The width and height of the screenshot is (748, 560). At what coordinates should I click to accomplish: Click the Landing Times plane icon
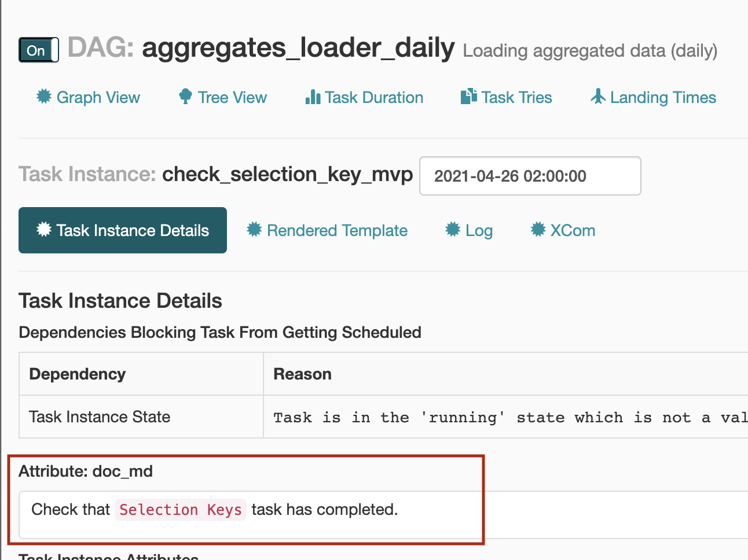(598, 97)
